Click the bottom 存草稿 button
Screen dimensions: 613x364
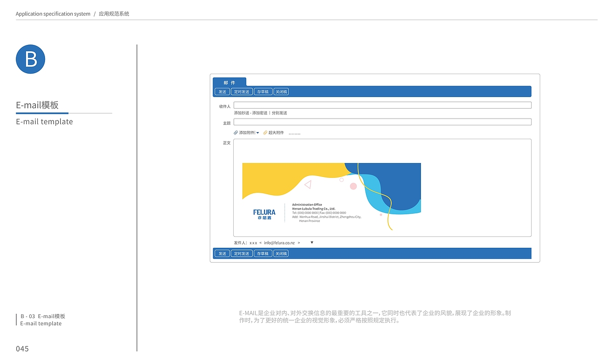[263, 254]
